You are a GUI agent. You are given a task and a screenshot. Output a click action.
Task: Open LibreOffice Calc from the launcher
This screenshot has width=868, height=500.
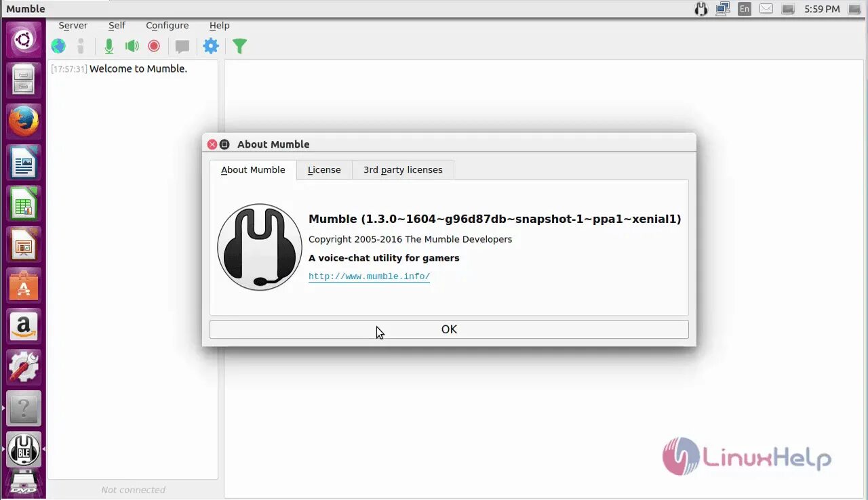tap(24, 204)
